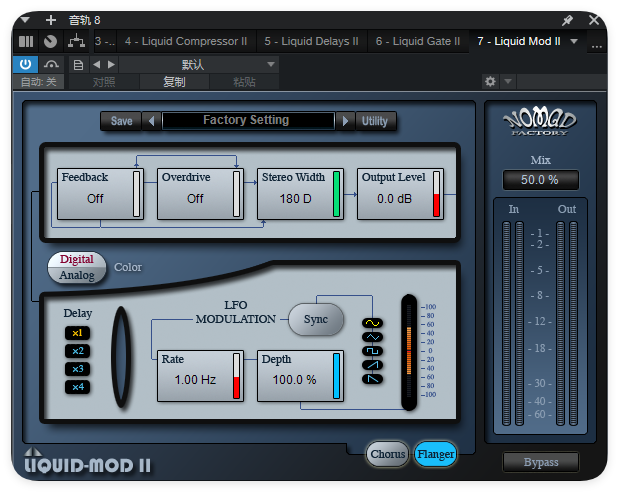The height and width of the screenshot is (492, 619).
Task: Adjust the Depth blue slider
Action: [x=336, y=376]
